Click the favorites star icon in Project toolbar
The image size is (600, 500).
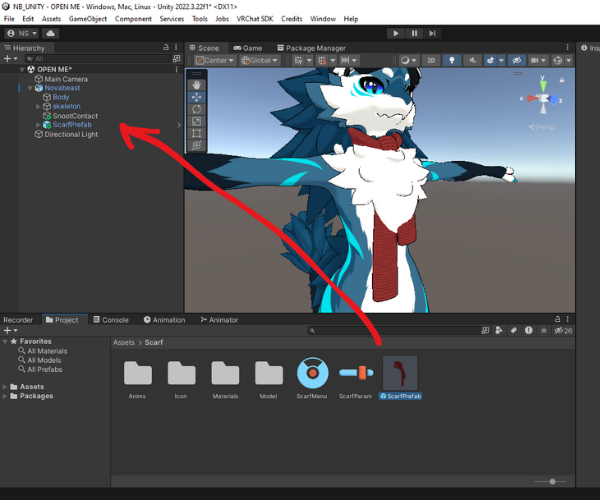pyautogui.click(x=543, y=330)
